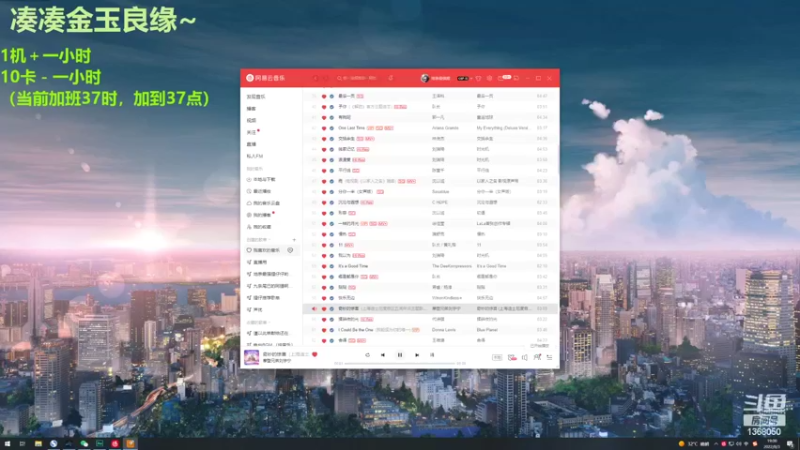Viewport: 800px width, 450px height.
Task: Collapse the created playlists section header
Action: (x=259, y=240)
